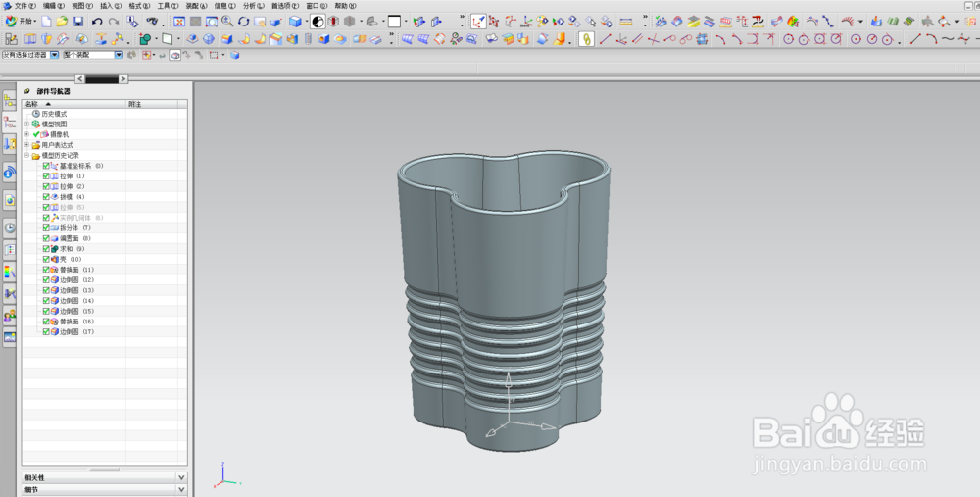
Task: Click the selection rectangle icon
Action: point(214,55)
